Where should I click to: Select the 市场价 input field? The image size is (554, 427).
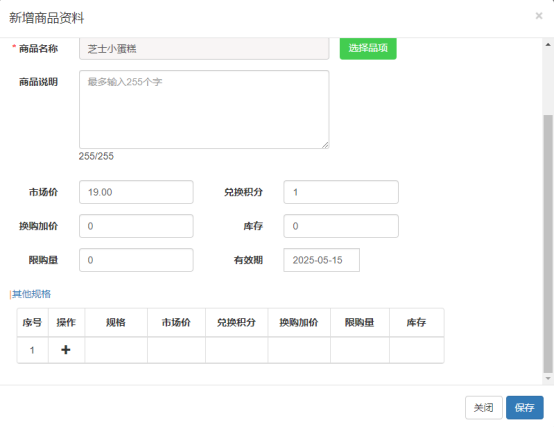pyautogui.click(x=136, y=192)
